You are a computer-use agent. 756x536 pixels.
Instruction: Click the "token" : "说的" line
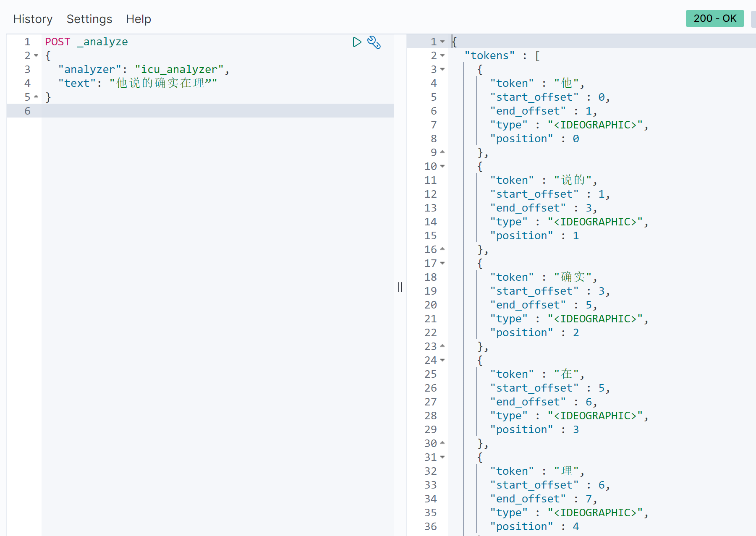[544, 180]
